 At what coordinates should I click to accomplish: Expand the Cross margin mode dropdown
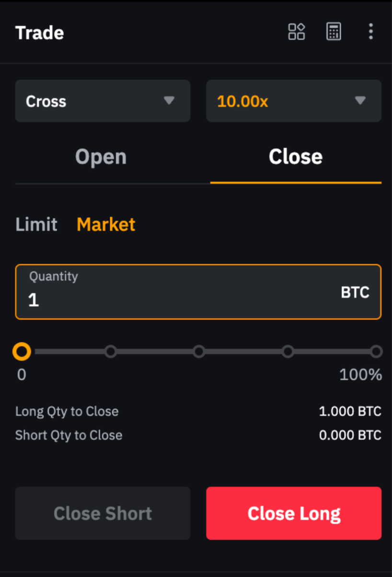coord(103,101)
